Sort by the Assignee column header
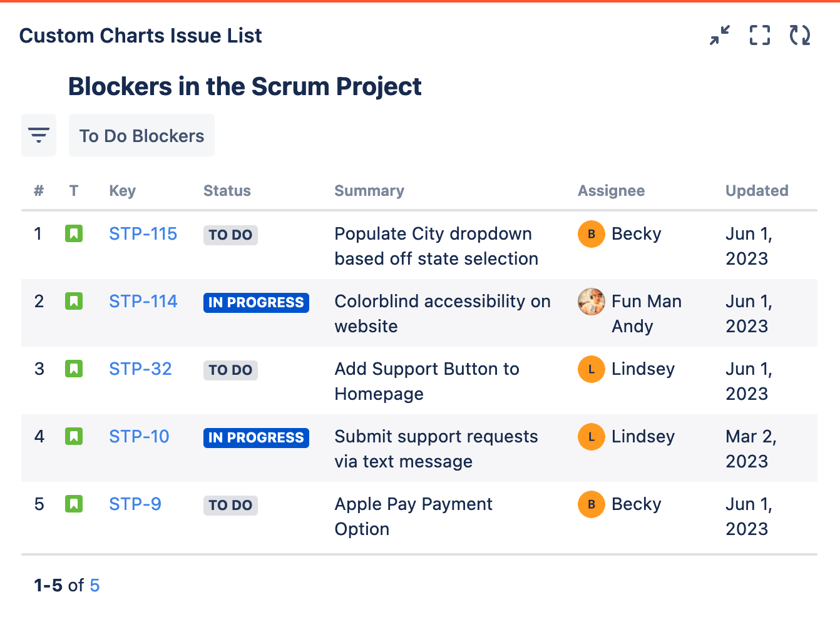Viewport: 840px width, 617px height. point(611,191)
